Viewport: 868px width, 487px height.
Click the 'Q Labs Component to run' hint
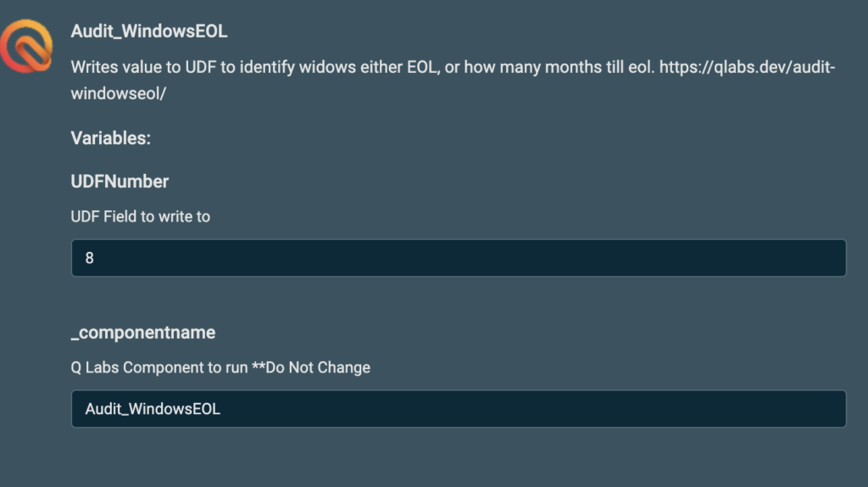click(159, 367)
